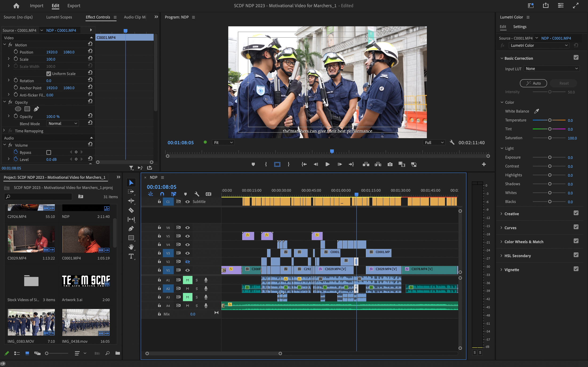Select the Pen tool
This screenshot has height=367, width=588.
131,228
